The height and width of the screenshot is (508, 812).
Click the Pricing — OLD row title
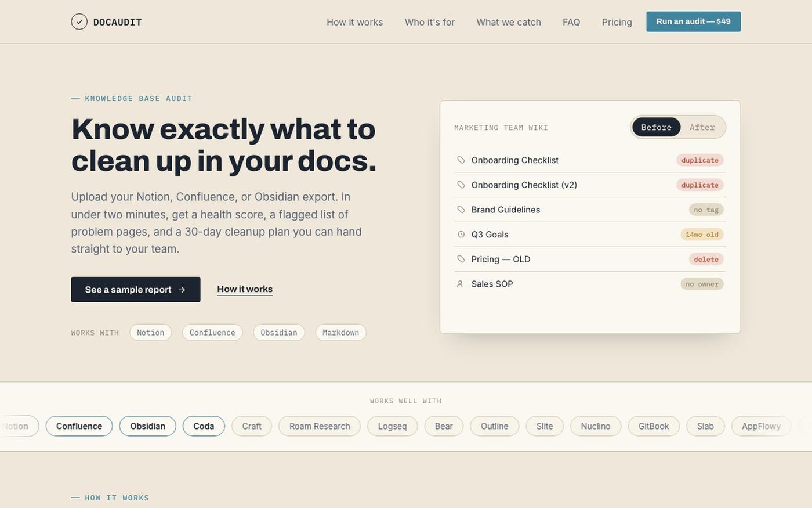(501, 260)
